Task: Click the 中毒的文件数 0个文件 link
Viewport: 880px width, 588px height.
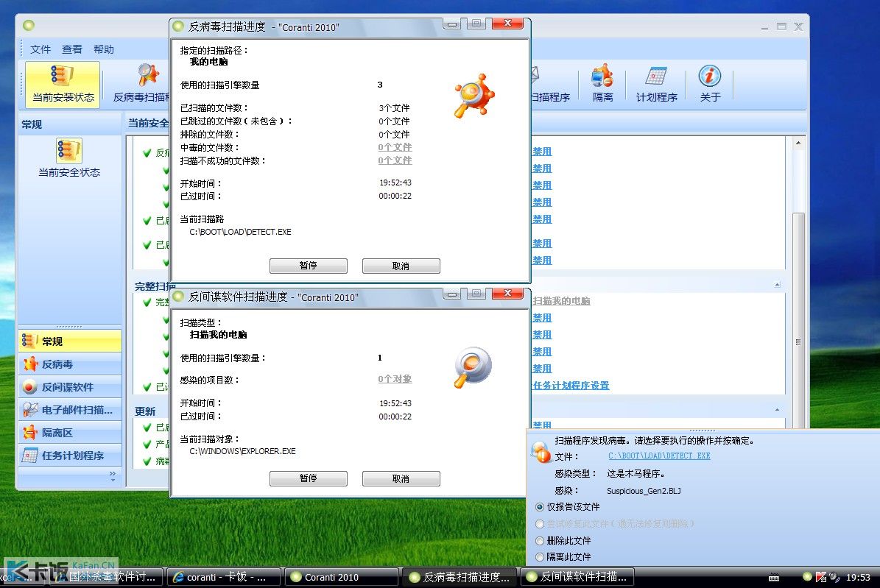Action: point(395,148)
